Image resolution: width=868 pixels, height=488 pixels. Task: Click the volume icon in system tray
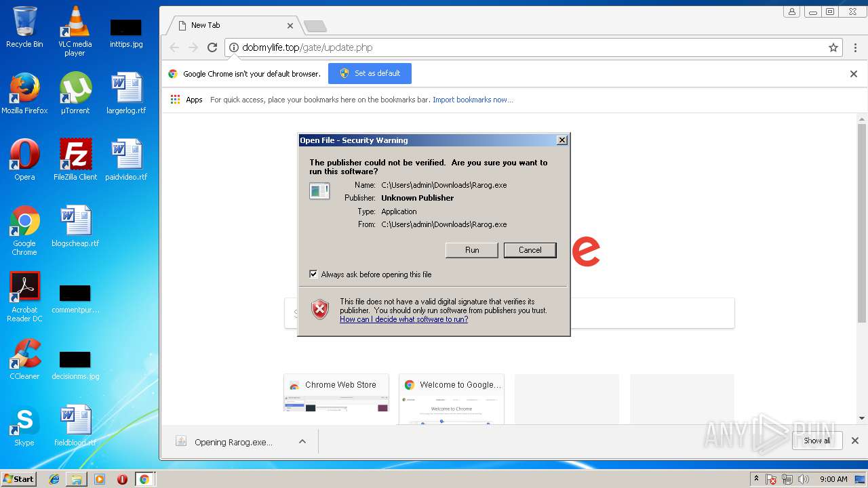tap(804, 479)
